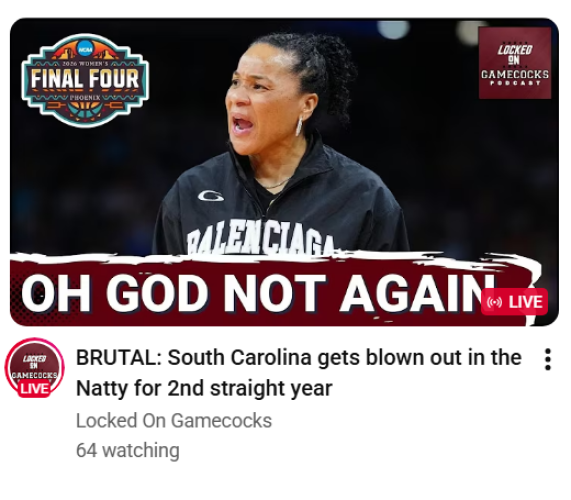Click the LIVE label under channel avatar

click(x=34, y=388)
